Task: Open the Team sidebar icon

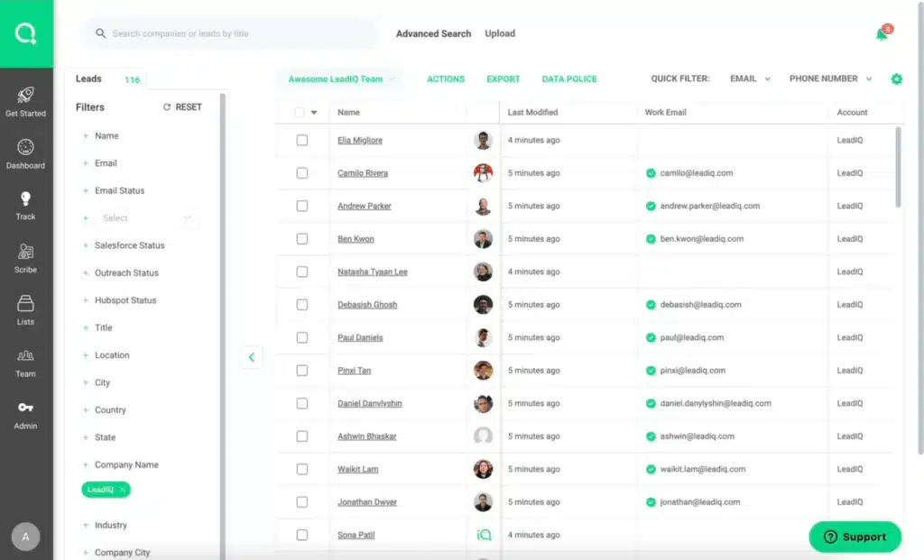Action: coord(25,355)
